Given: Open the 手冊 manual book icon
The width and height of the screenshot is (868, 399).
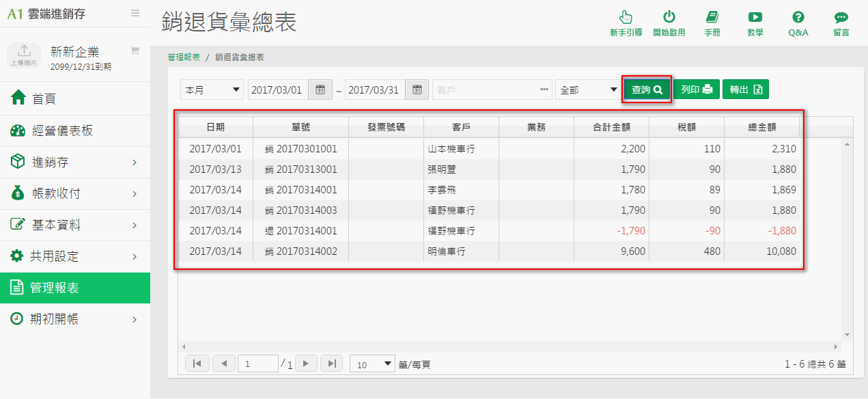Looking at the screenshot, I should (x=712, y=23).
